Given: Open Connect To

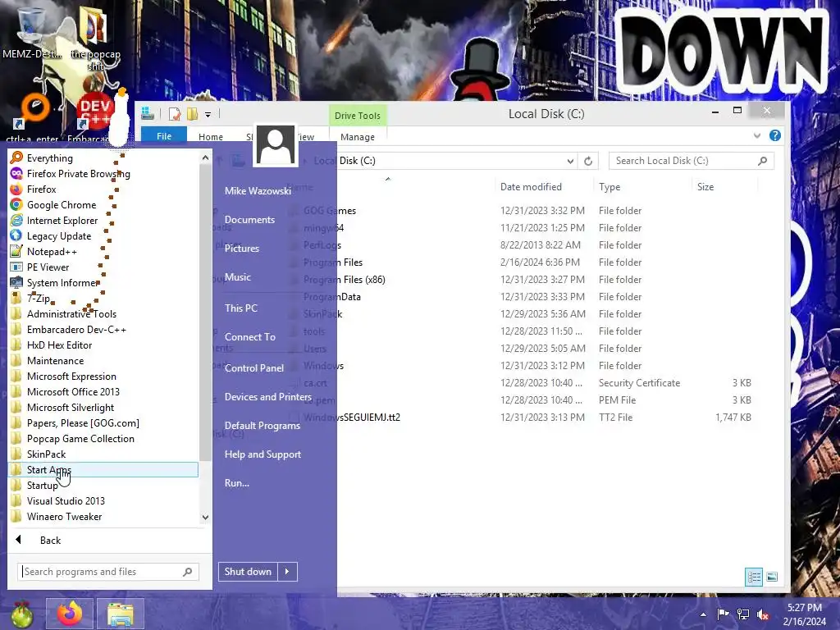Looking at the screenshot, I should (249, 337).
